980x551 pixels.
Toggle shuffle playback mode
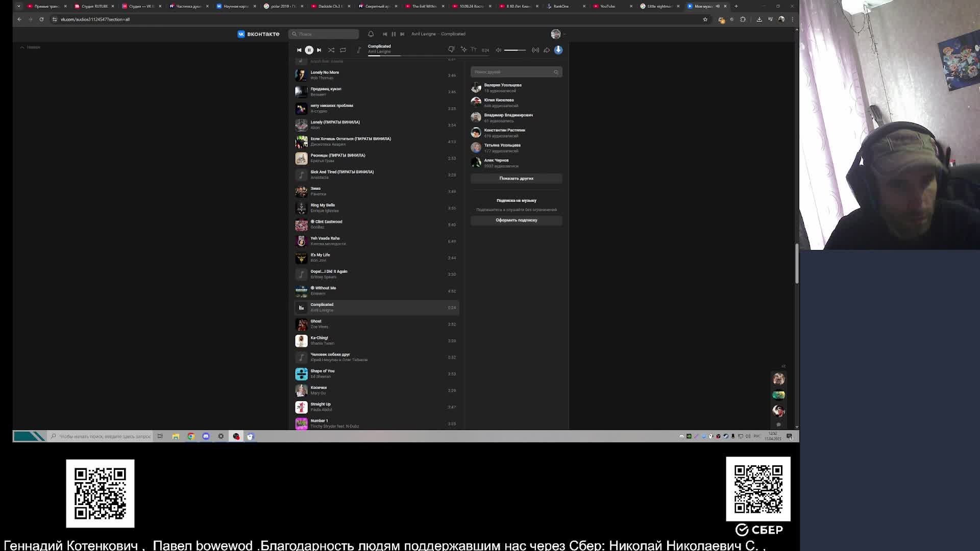[331, 50]
